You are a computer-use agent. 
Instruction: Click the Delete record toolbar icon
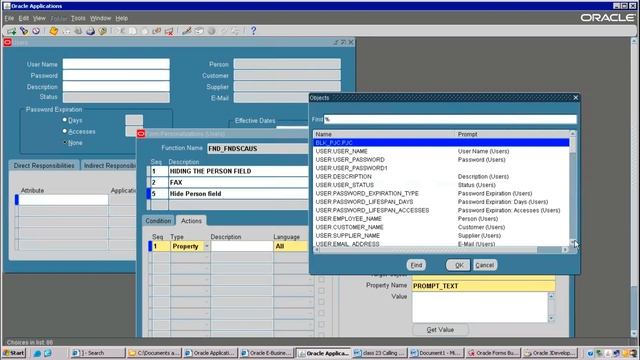click(169, 31)
